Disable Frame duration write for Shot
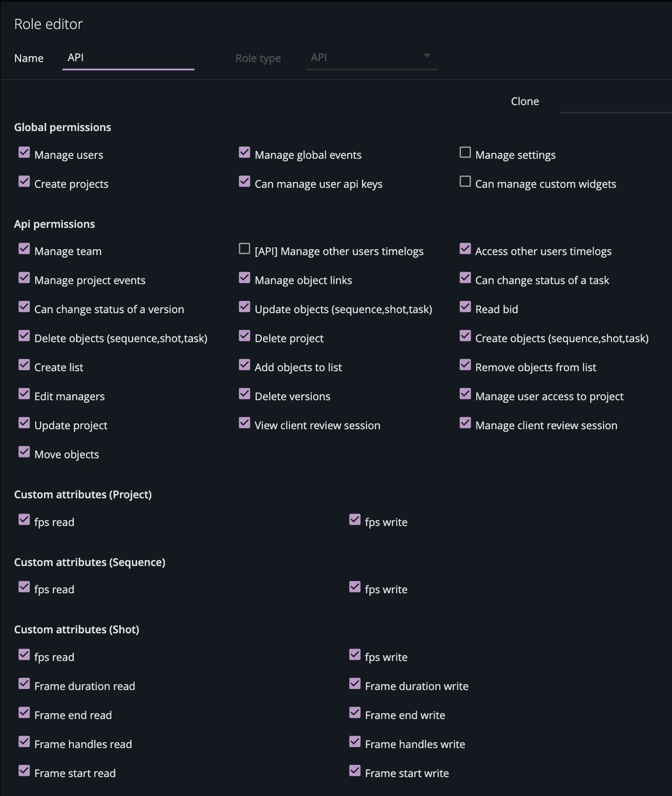Image resolution: width=672 pixels, height=796 pixels. pyautogui.click(x=355, y=684)
